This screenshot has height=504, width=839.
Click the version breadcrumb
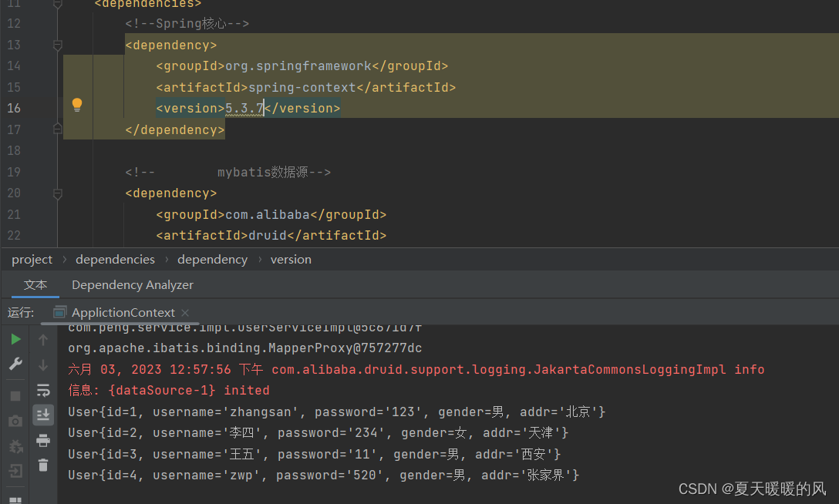pyautogui.click(x=291, y=260)
